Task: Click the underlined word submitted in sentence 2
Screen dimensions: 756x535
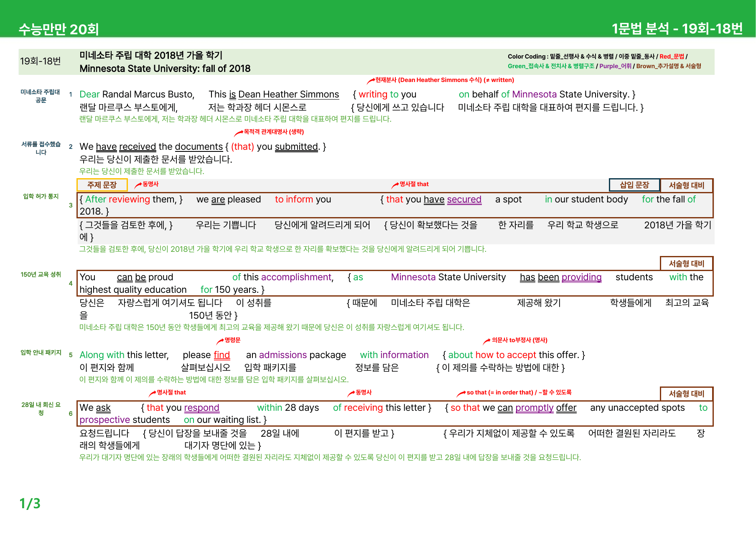Action: [x=297, y=147]
